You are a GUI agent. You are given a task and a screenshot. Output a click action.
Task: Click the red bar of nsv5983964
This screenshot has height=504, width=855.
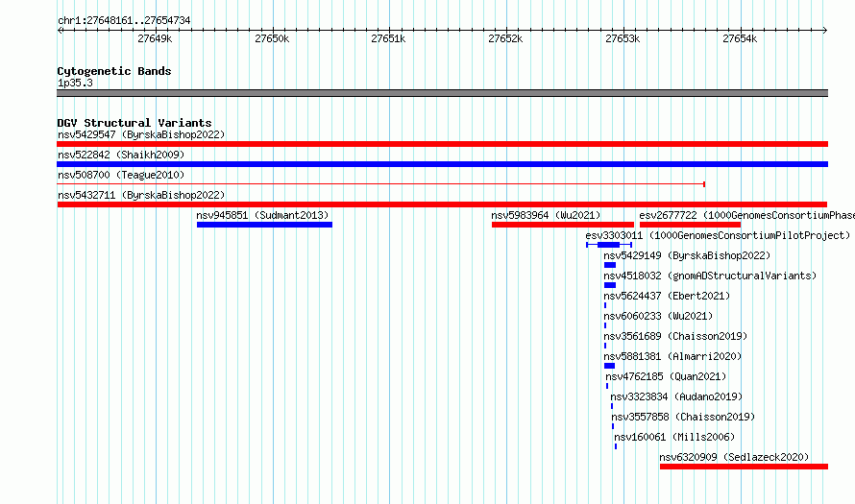pos(563,225)
